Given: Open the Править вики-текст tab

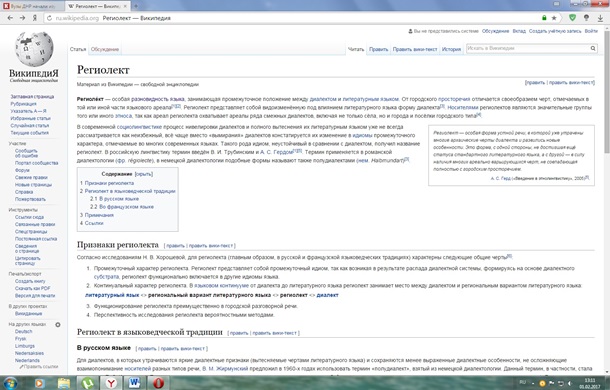Looking at the screenshot, I should click(x=415, y=49).
